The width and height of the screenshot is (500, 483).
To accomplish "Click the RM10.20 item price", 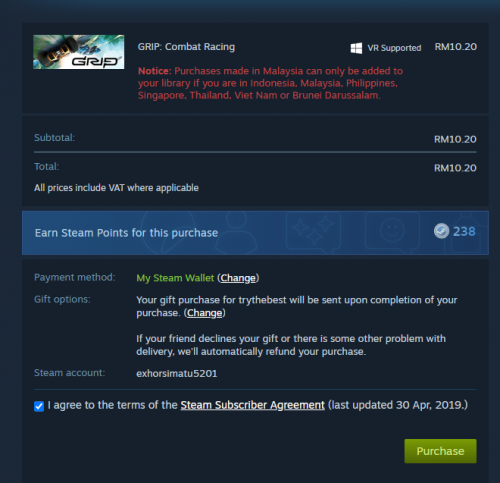I will pyautogui.click(x=456, y=47).
